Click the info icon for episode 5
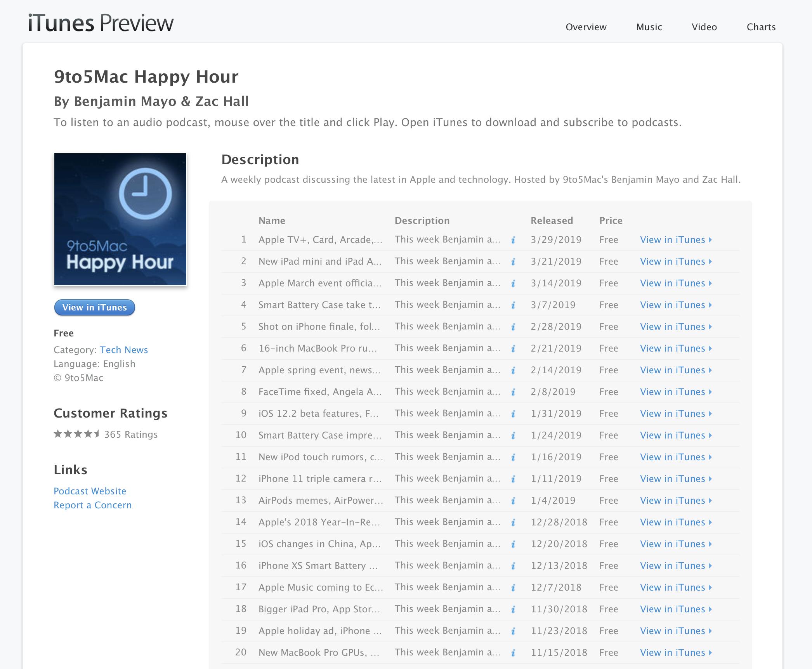Image resolution: width=812 pixels, height=669 pixels. [x=513, y=326]
